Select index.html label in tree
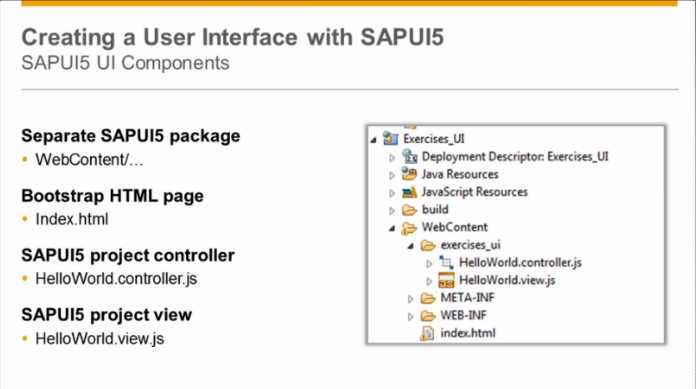This screenshot has width=696, height=389. pyautogui.click(x=468, y=333)
